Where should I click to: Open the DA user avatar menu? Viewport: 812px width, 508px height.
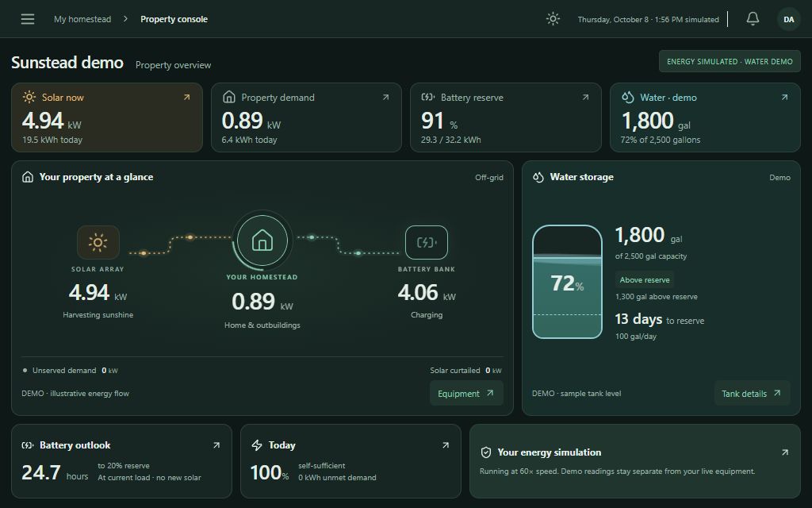(788, 19)
